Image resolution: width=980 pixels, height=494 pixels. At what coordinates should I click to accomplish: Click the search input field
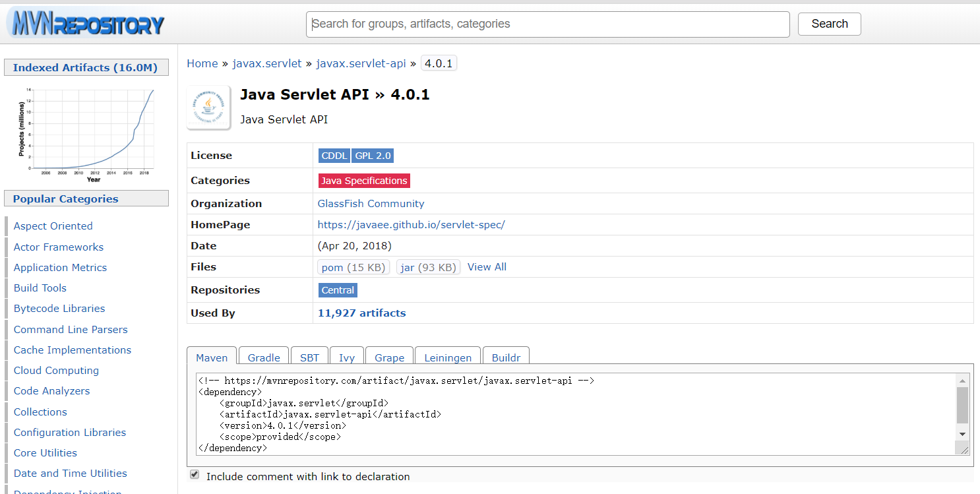click(547, 24)
